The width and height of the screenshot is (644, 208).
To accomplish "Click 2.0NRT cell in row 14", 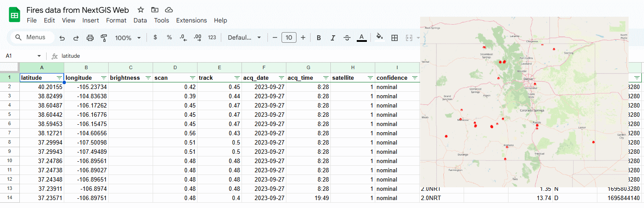I will (442, 198).
